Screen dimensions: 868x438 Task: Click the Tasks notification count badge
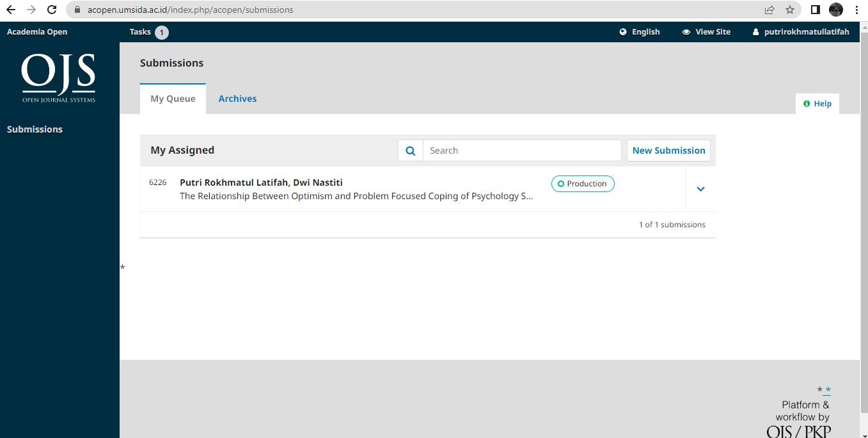(162, 33)
